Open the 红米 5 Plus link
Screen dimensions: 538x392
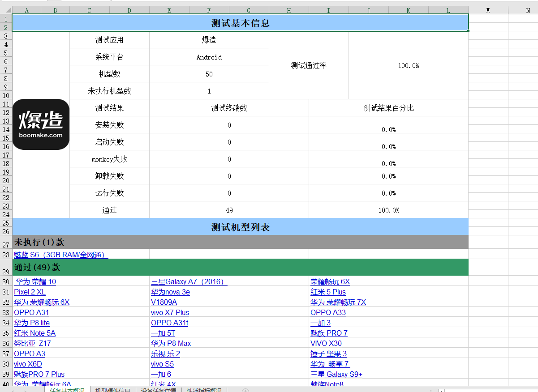tap(328, 292)
